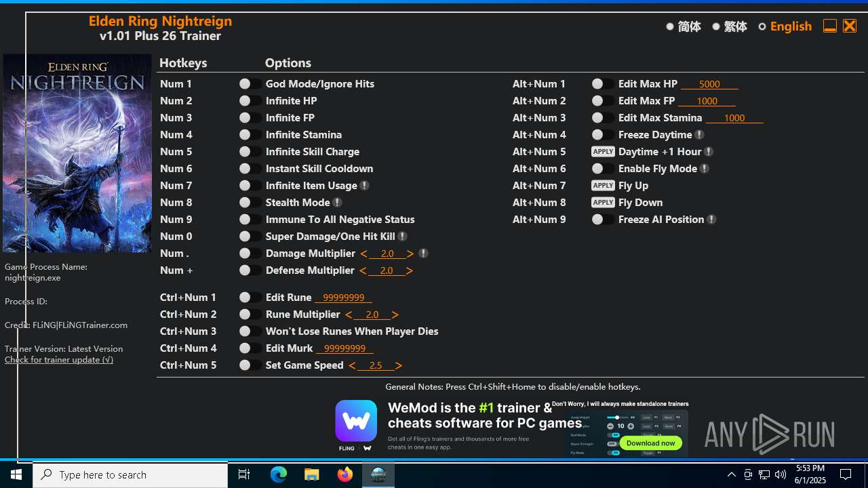The width and height of the screenshot is (868, 488).
Task: Open the notification center icon
Action: [846, 474]
